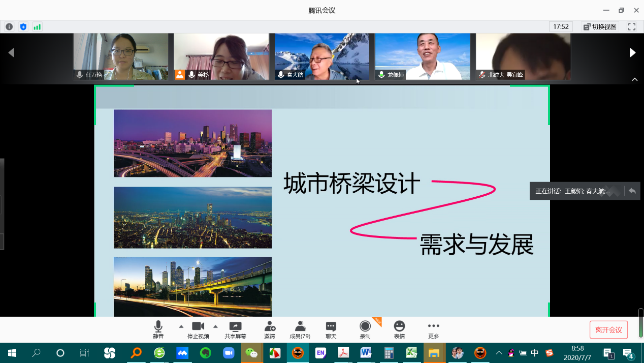The image size is (644, 363).
Task: Expand audio options arrow beside 静音
Action: pos(181,326)
